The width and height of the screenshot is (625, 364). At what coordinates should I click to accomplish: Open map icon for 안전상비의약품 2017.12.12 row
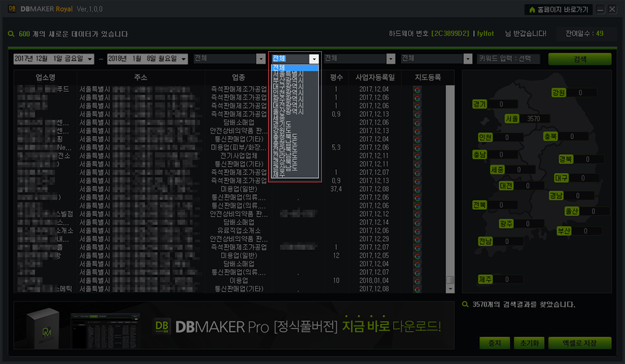point(417,214)
